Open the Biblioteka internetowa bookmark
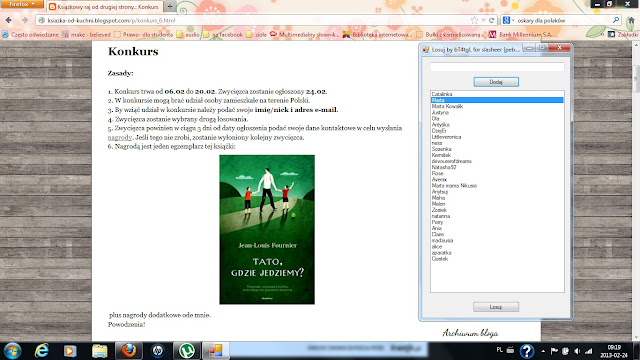 click(377, 35)
